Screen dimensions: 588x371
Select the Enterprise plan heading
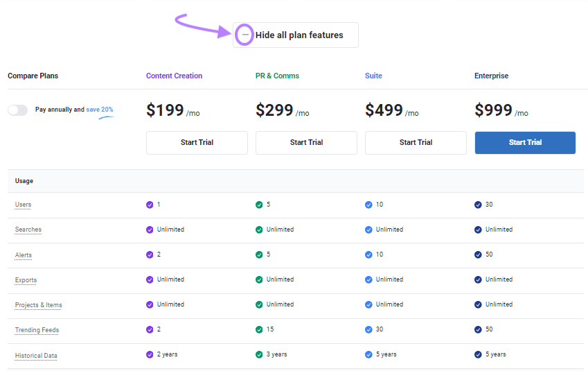491,76
